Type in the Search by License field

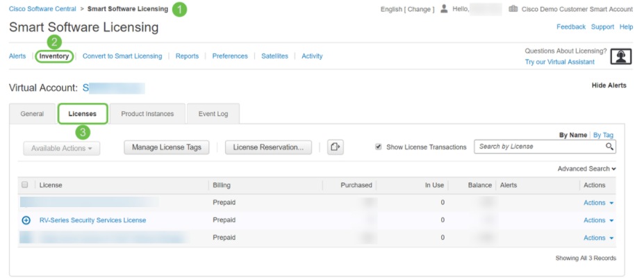[539, 147]
